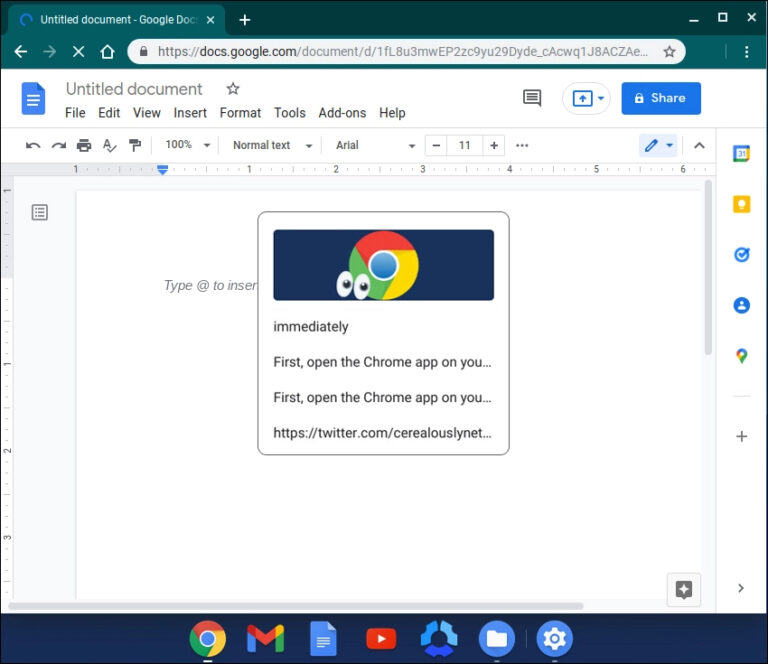Viewport: 768px width, 664px height.
Task: Go back with browser back arrow
Action: click(21, 51)
